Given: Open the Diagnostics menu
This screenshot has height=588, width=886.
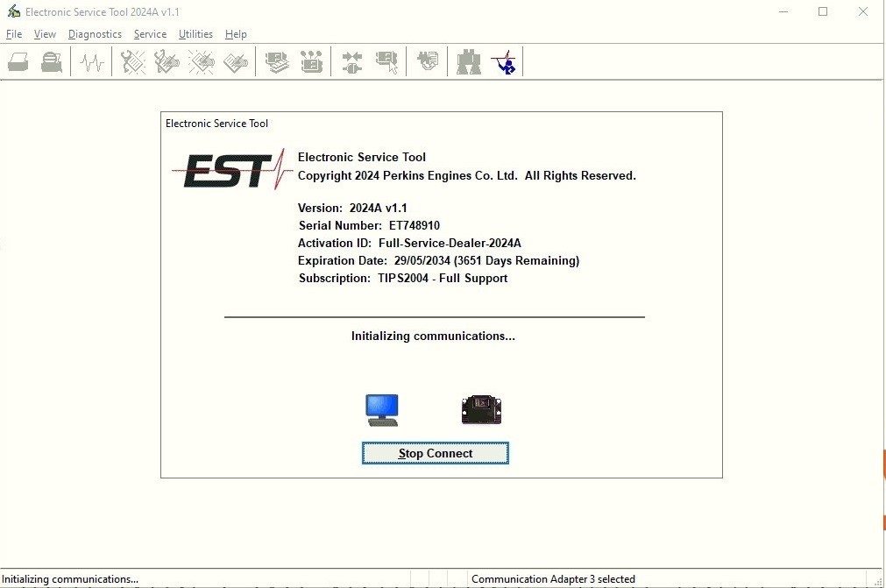Looking at the screenshot, I should [95, 34].
